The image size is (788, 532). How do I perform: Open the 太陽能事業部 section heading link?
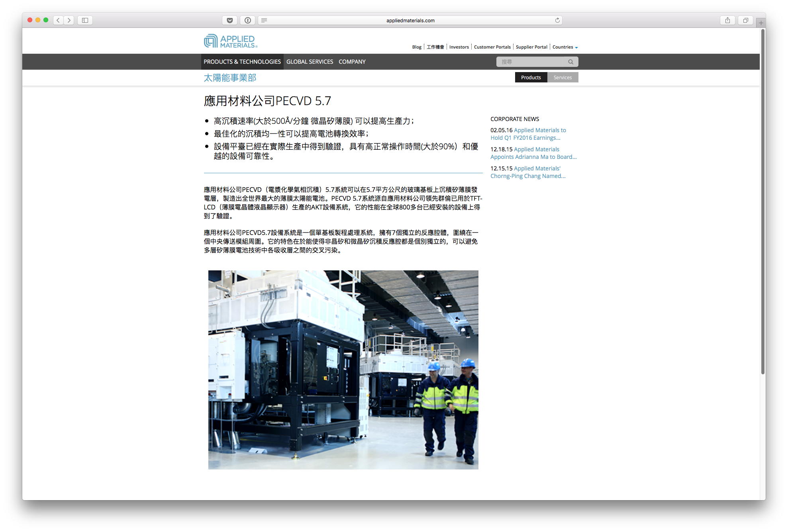point(230,78)
